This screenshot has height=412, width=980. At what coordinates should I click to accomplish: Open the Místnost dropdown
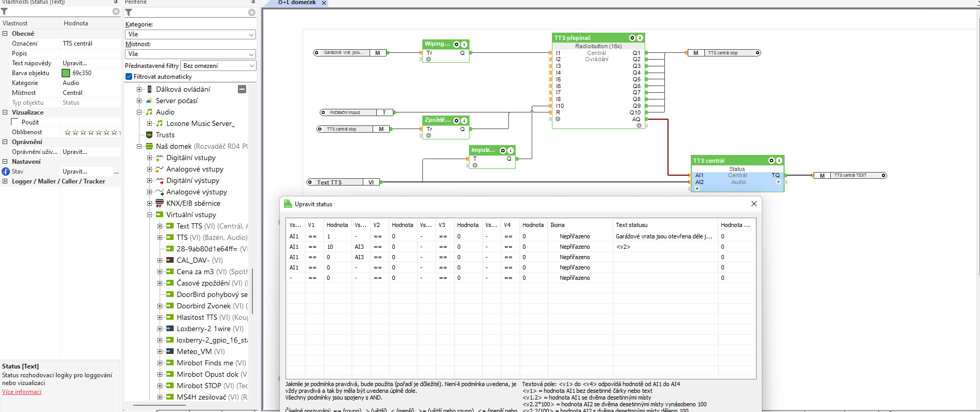coord(191,54)
